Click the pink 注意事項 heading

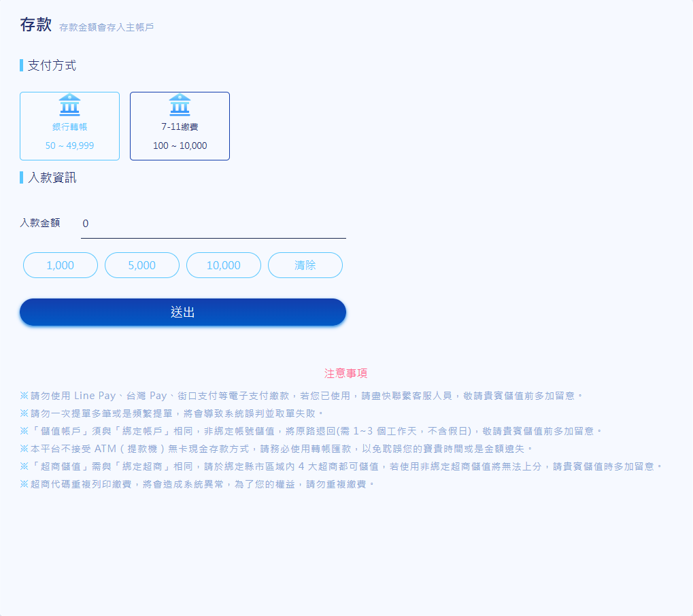click(346, 373)
